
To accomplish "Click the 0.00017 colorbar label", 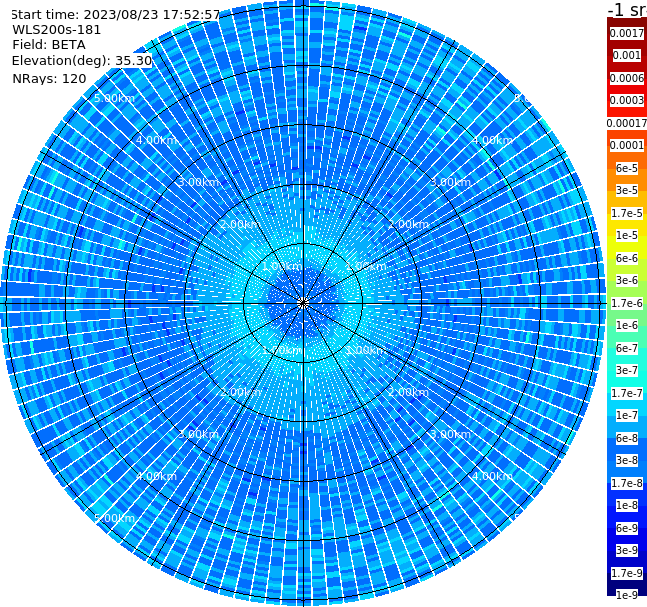I will click(x=627, y=123).
